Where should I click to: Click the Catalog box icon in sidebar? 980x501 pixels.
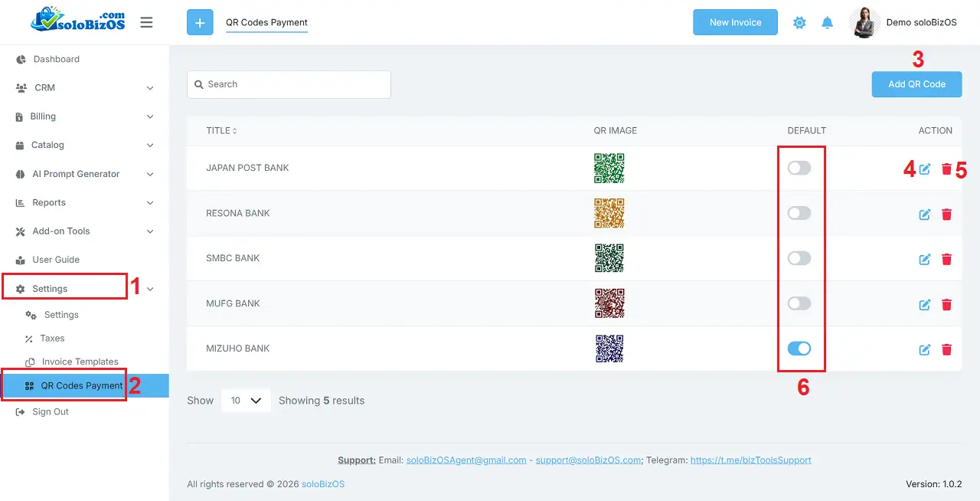[x=20, y=146]
